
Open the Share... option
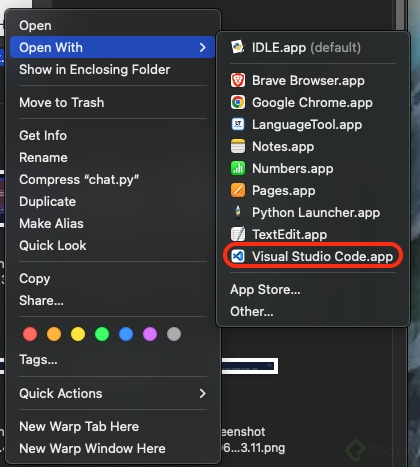tap(113, 300)
